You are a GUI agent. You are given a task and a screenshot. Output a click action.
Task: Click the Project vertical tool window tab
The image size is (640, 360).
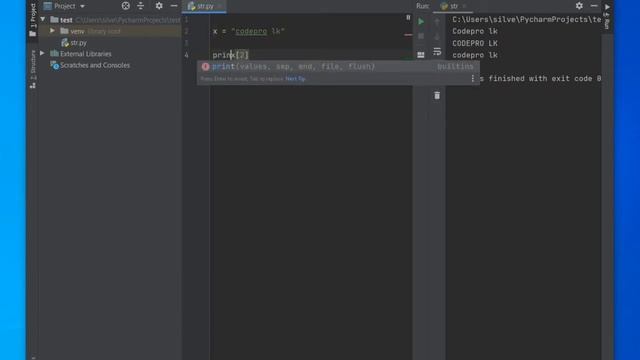coord(33,20)
